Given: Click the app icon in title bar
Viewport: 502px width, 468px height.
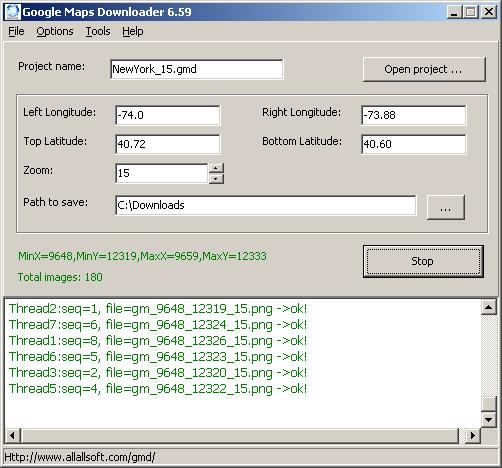Looking at the screenshot, I should click(x=13, y=11).
